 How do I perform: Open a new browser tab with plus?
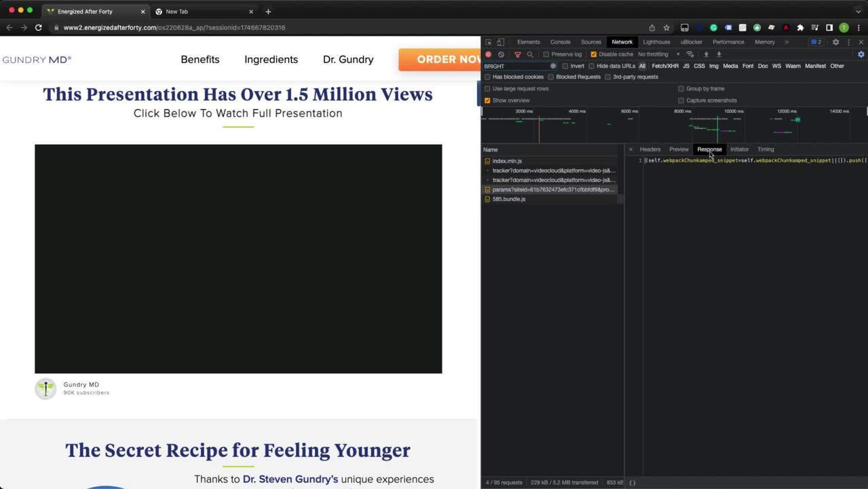tap(268, 12)
